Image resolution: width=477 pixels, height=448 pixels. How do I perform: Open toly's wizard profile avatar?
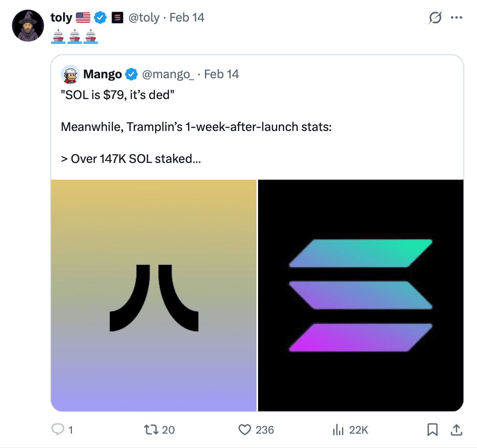[x=28, y=26]
